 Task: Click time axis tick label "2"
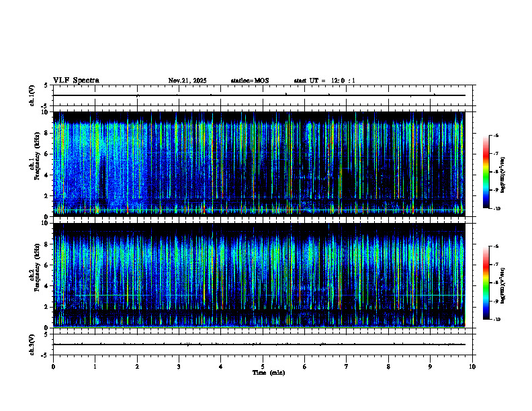coord(137,367)
